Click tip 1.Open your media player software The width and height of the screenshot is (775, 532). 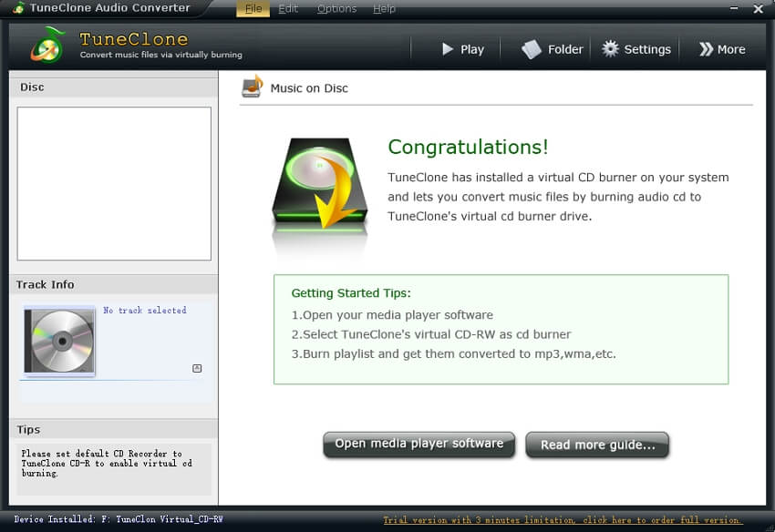click(392, 315)
